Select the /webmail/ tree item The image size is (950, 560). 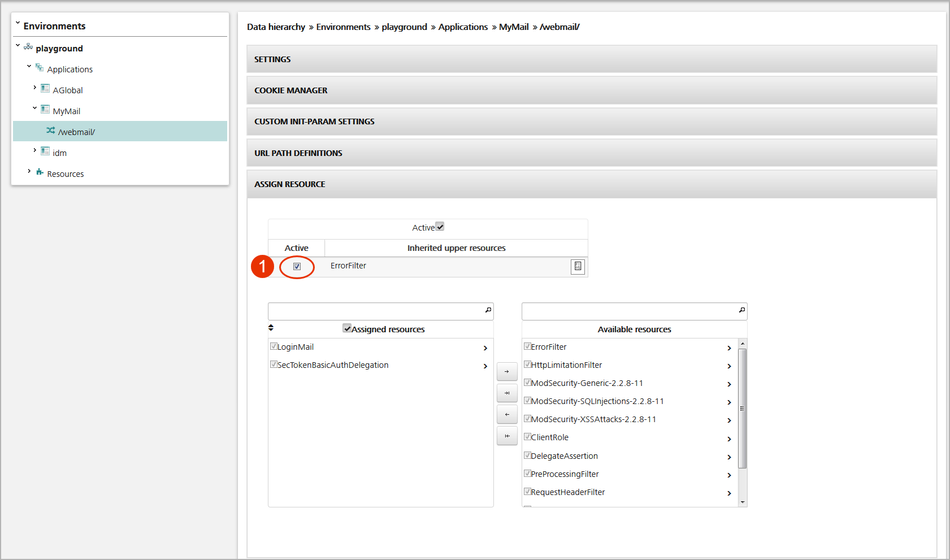pos(120,131)
